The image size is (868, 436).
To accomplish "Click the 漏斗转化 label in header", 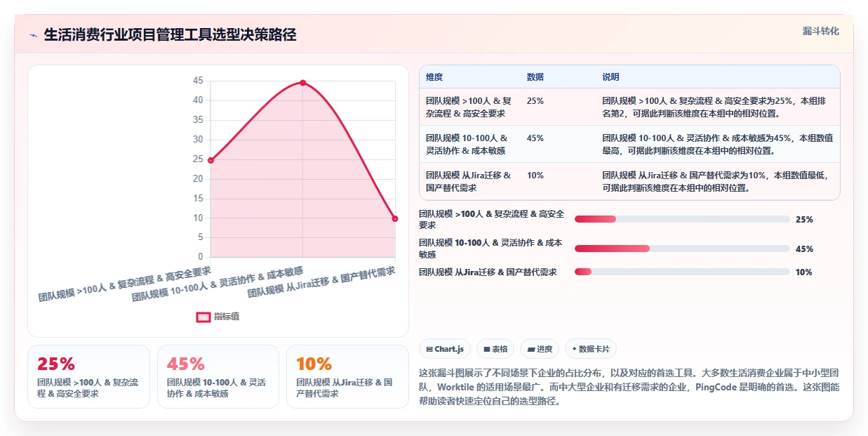I will point(820,31).
